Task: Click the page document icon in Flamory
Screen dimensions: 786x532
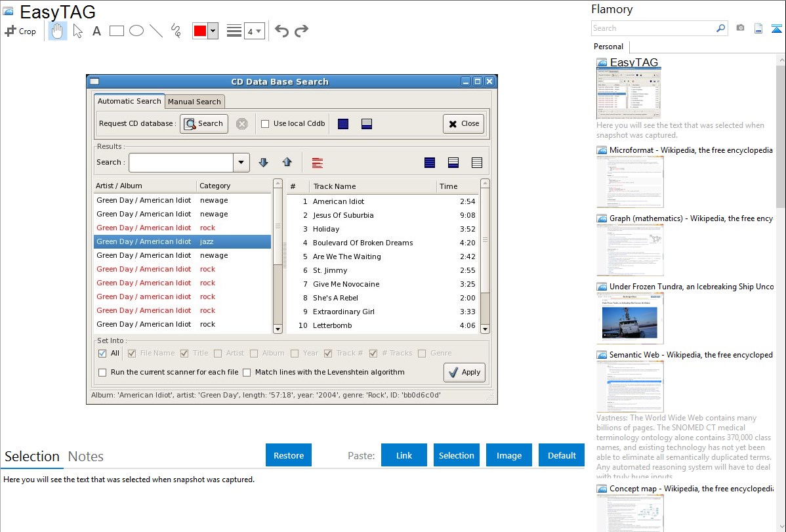Action: (758, 28)
